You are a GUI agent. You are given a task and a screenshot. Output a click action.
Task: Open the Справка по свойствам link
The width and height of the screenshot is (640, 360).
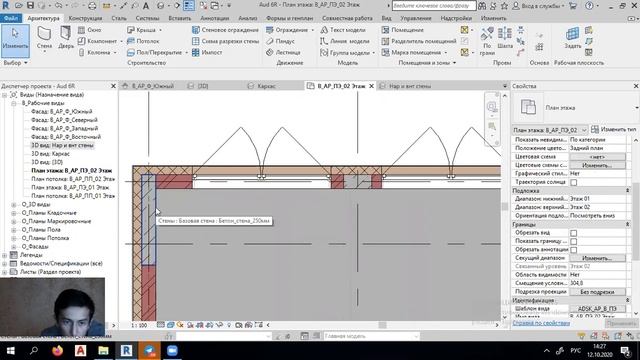pyautogui.click(x=541, y=323)
